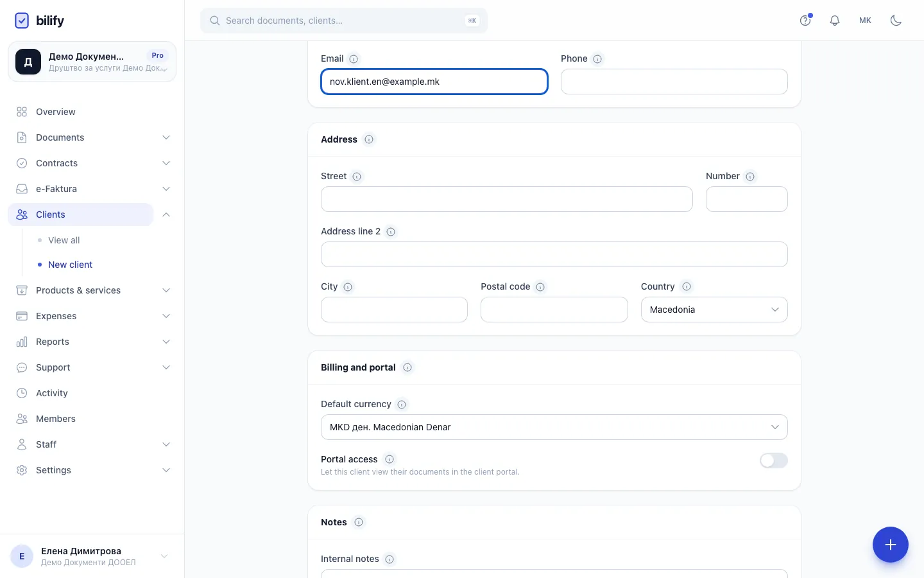Click into the Postal code field
Screen dimensions: 924x578
[554, 310]
